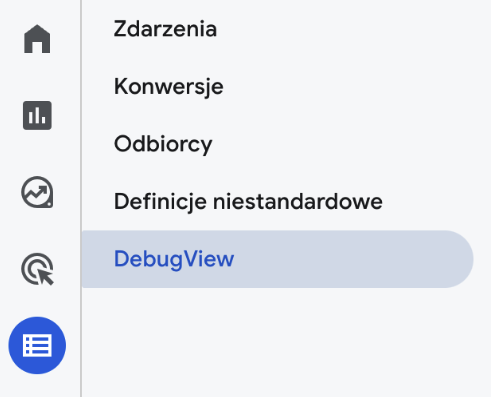The image size is (491, 397).
Task: Select Konwersje in the menu
Action: (x=169, y=87)
